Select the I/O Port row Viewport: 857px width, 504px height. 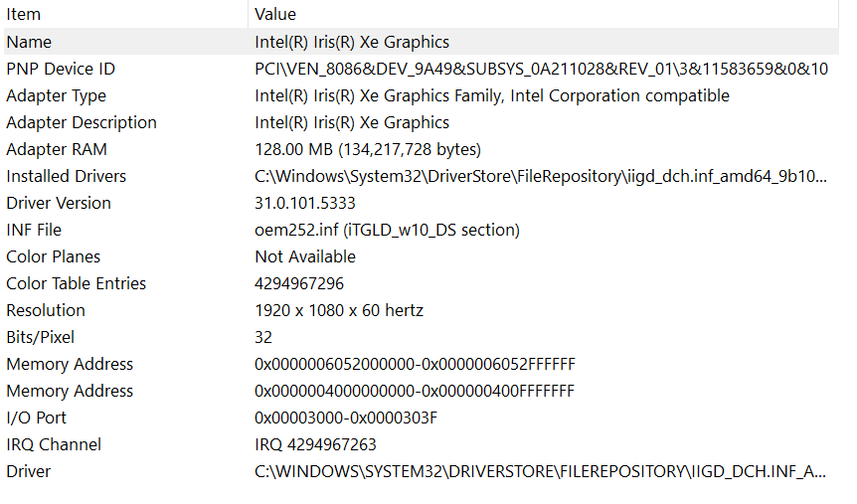[421, 417]
